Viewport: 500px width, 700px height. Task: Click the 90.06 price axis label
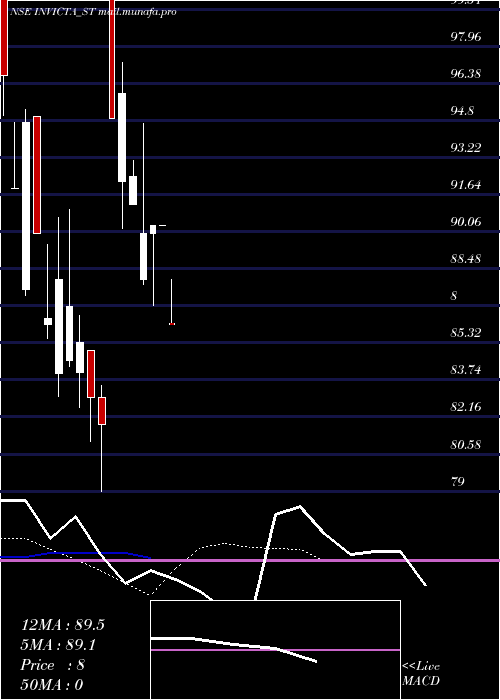coord(466,221)
